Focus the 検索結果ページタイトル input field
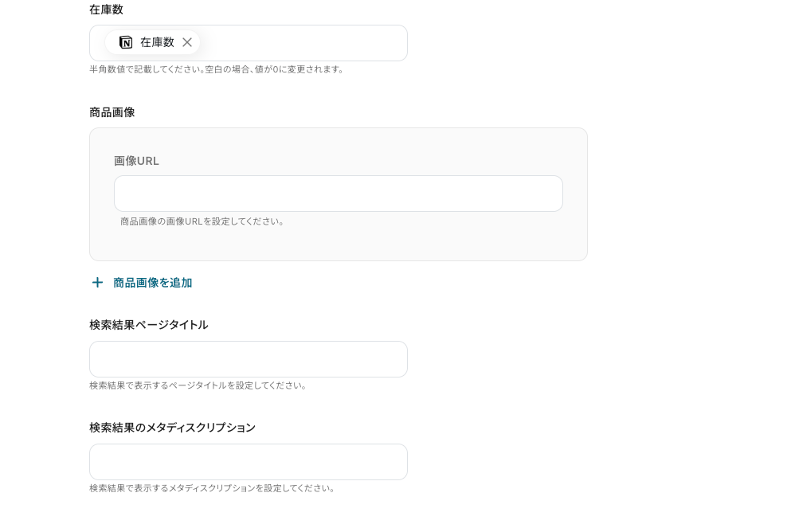 [x=248, y=359]
